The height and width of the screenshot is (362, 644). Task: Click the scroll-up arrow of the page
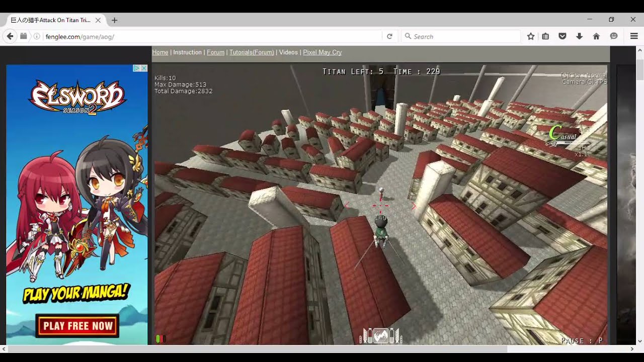coord(640,50)
